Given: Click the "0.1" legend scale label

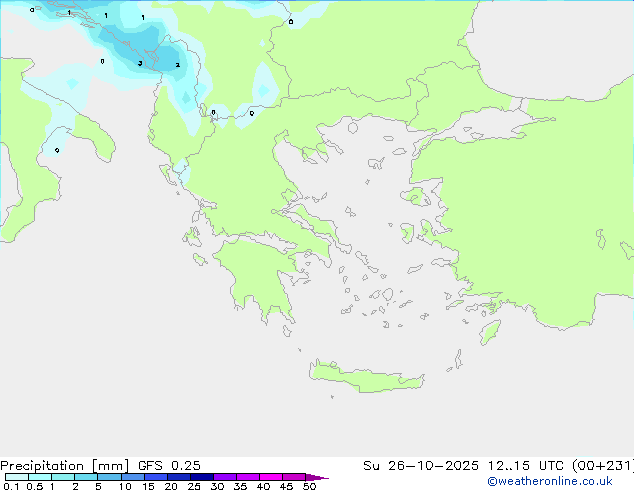Looking at the screenshot, I should 11,486.
